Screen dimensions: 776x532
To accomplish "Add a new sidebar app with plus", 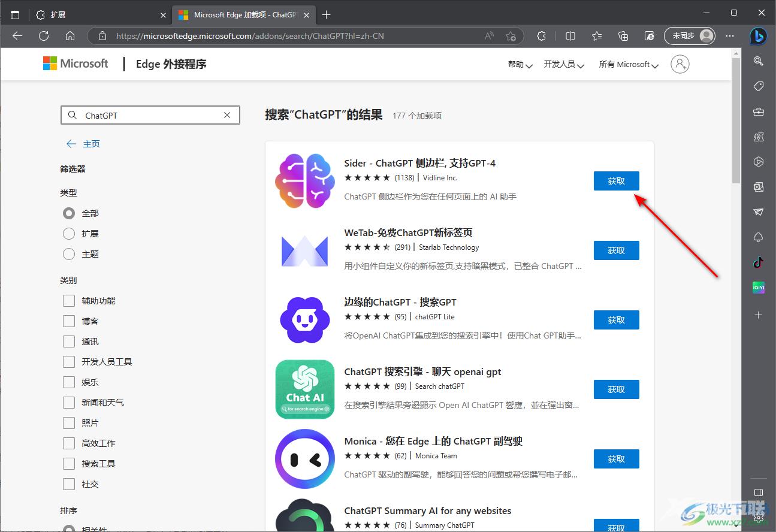I will click(x=758, y=315).
